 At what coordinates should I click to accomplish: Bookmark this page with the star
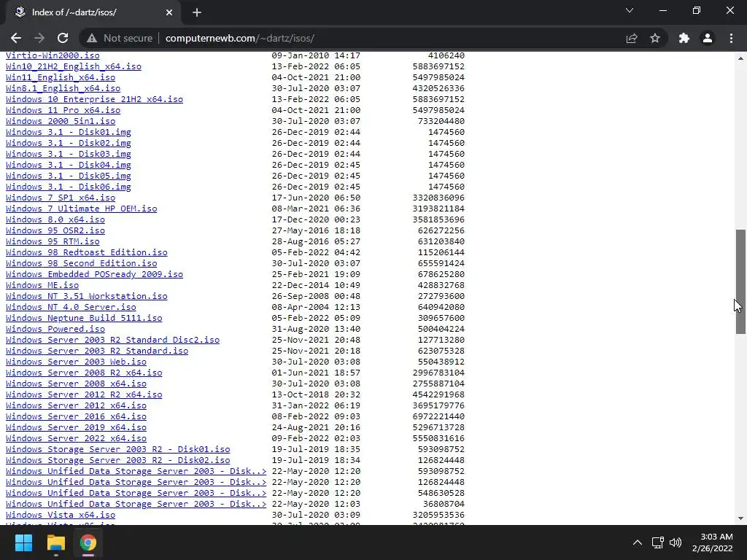pyautogui.click(x=655, y=38)
